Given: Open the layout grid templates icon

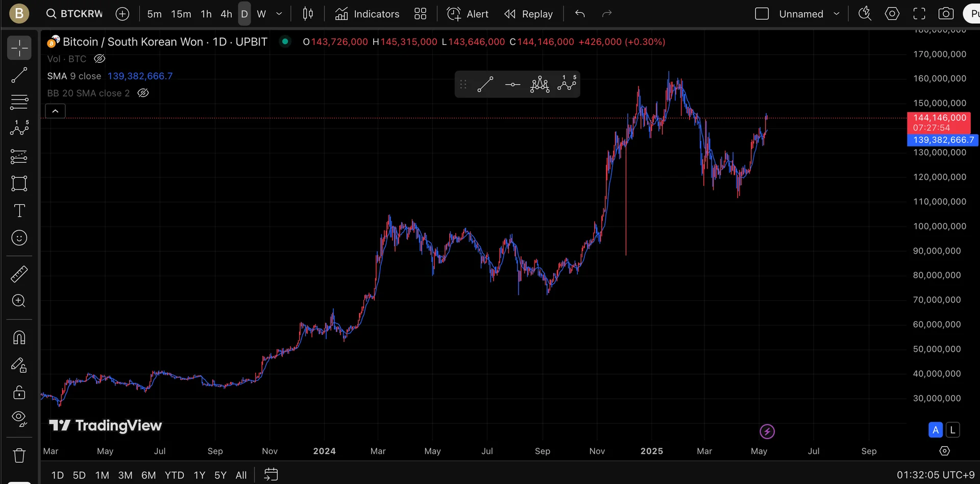Looking at the screenshot, I should click(x=420, y=14).
